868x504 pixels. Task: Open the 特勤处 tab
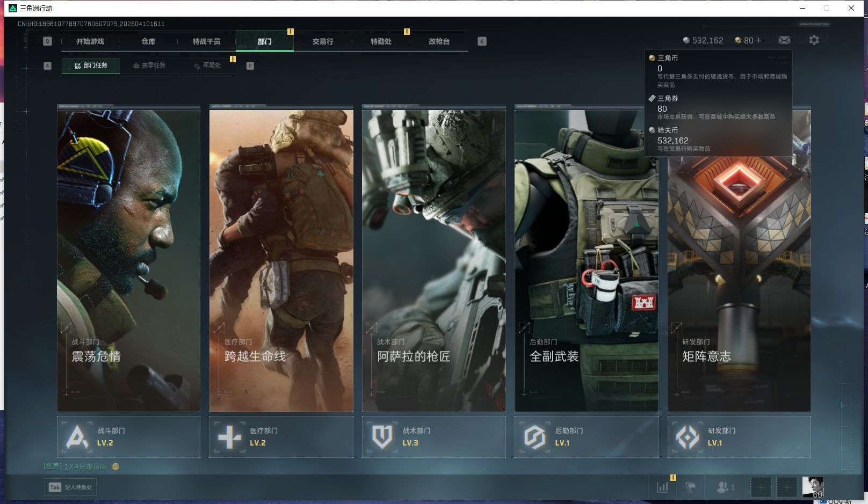tap(381, 41)
